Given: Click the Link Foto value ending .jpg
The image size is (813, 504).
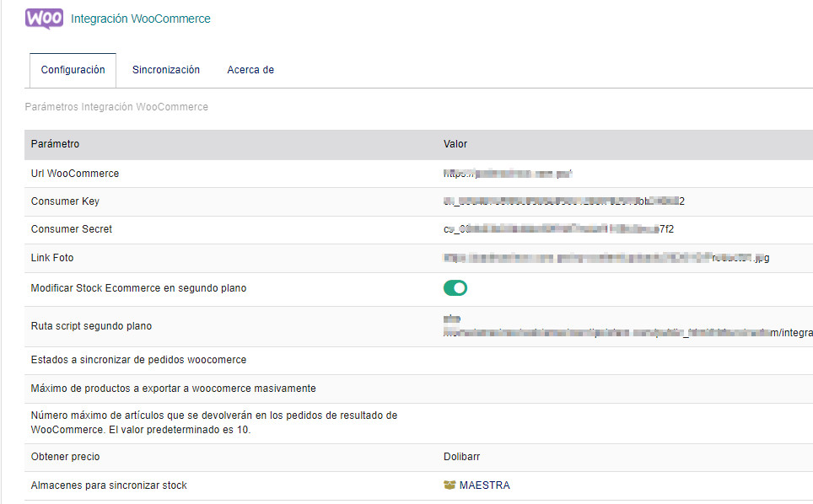Looking at the screenshot, I should pyautogui.click(x=606, y=258).
